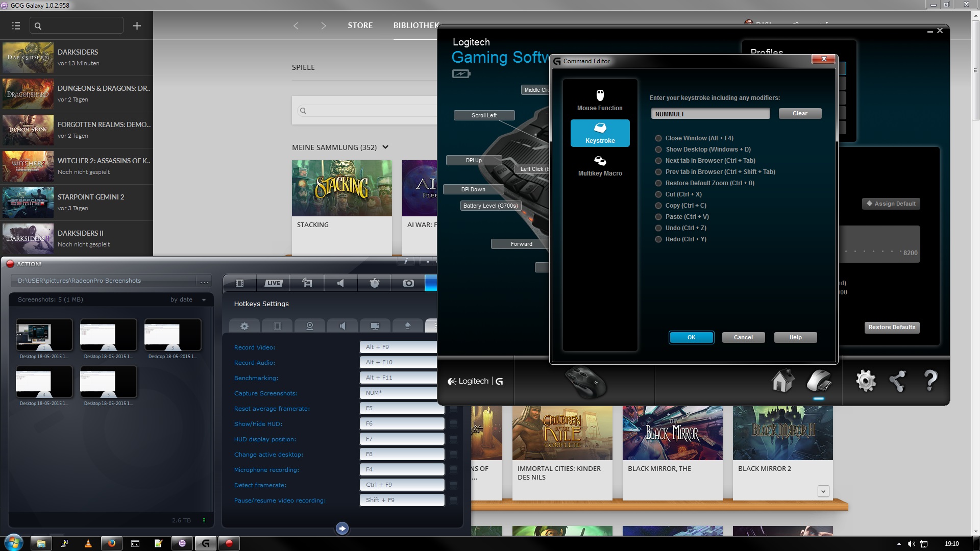Image resolution: width=980 pixels, height=551 pixels.
Task: Click GOG sidebar search field
Action: (77, 26)
